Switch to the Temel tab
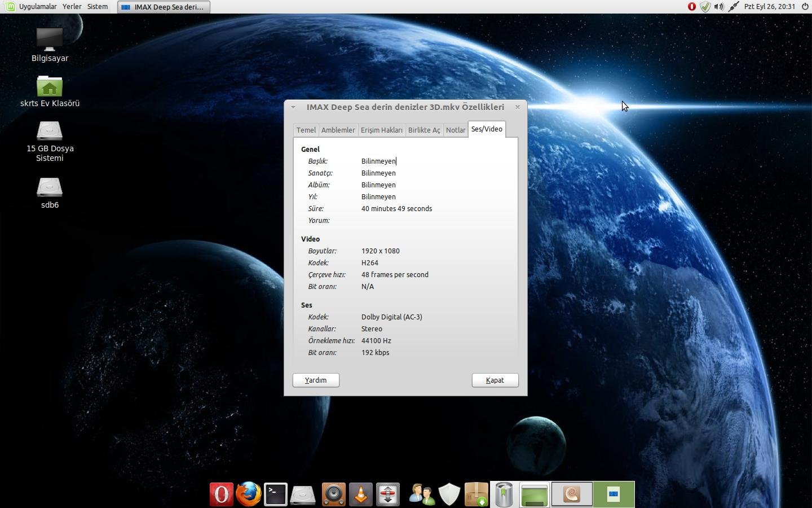812x508 pixels. click(306, 130)
